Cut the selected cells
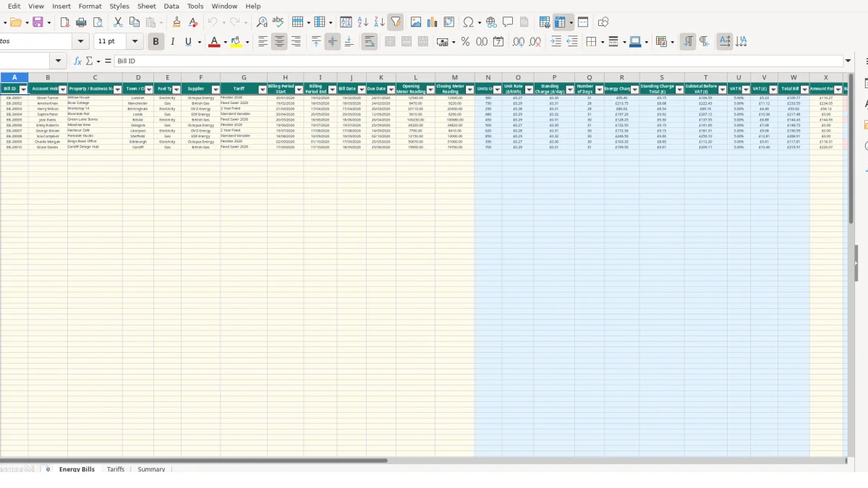The width and height of the screenshot is (868, 488). point(118,22)
